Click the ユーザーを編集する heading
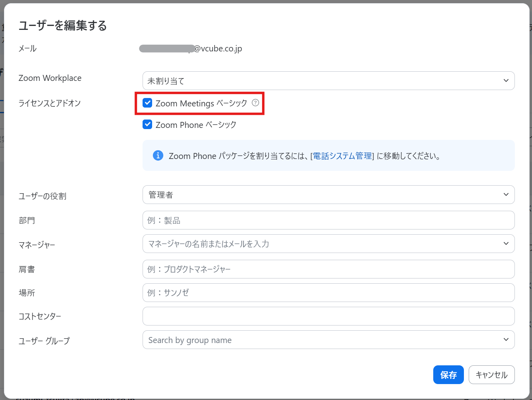Screen dimensions: 532x400 (x=63, y=26)
